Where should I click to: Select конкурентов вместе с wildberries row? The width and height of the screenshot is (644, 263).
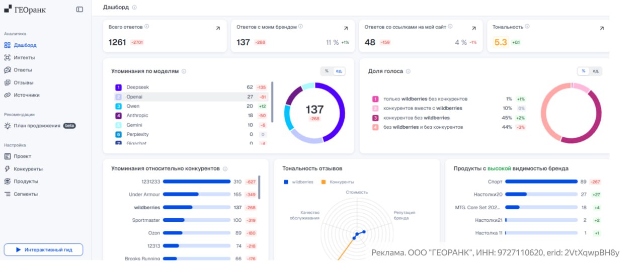(x=449, y=108)
